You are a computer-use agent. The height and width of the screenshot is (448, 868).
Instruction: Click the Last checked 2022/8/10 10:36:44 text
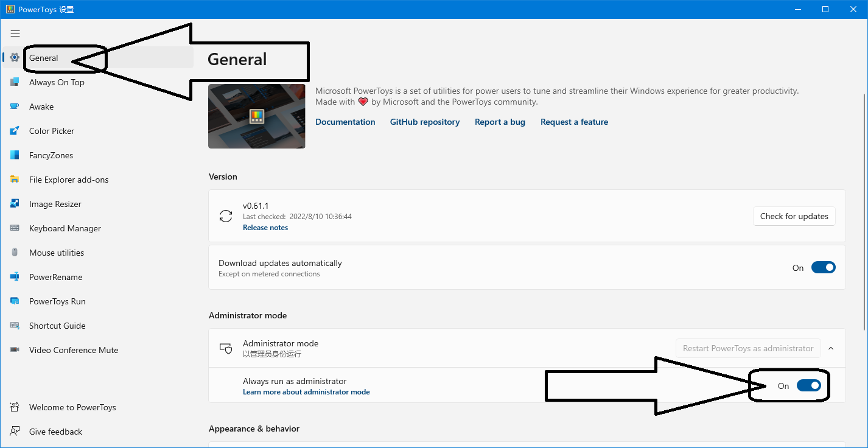(297, 217)
